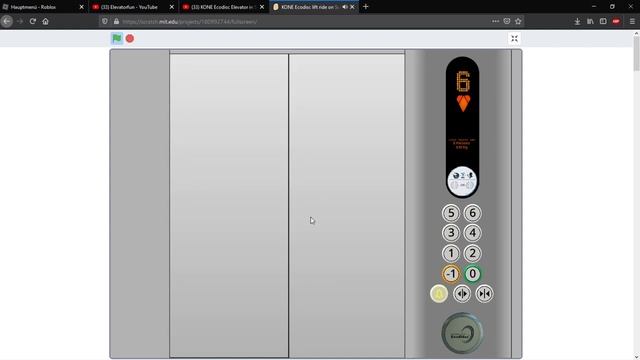
Task: Open page actions three-dot menu
Action: pos(495,21)
